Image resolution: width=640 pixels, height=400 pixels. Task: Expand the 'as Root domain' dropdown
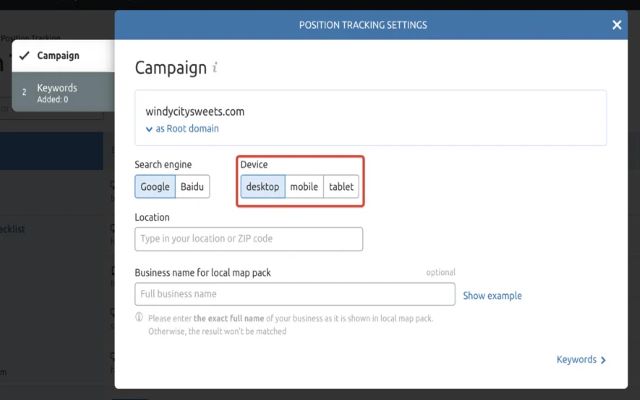point(182,128)
